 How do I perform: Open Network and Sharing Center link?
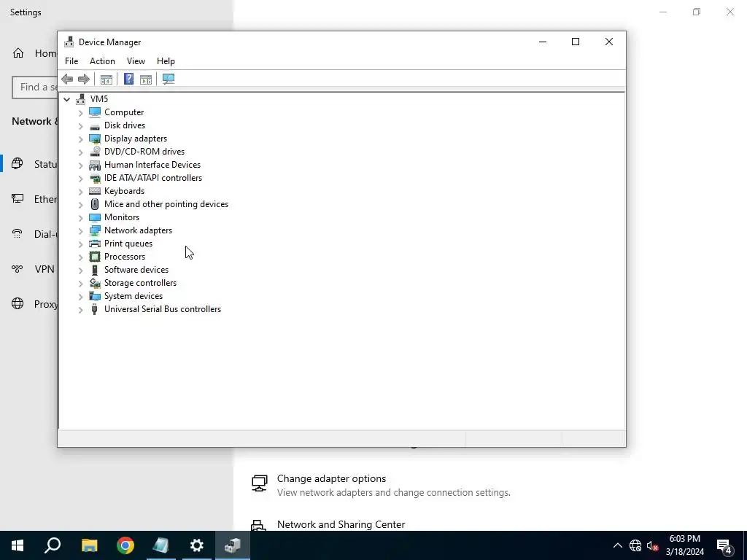click(341, 524)
